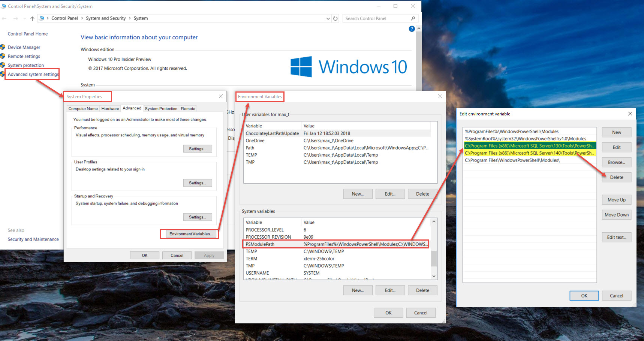The width and height of the screenshot is (644, 341).
Task: Click Move Up button
Action: (x=617, y=200)
